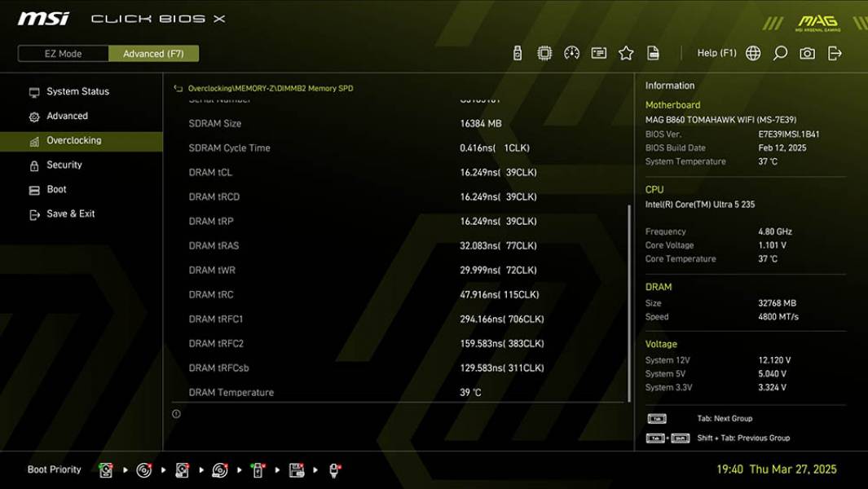
Task: Open Save & Exit section
Action: point(82,214)
